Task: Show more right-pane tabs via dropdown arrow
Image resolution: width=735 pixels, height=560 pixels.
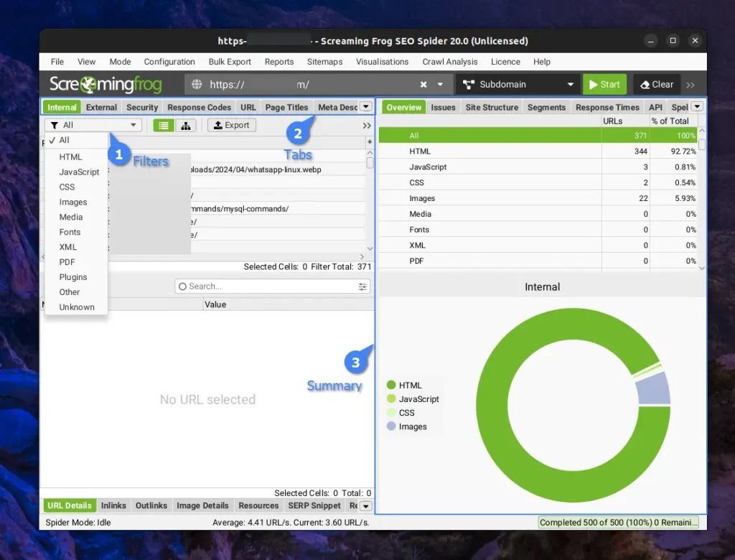Action: click(698, 106)
